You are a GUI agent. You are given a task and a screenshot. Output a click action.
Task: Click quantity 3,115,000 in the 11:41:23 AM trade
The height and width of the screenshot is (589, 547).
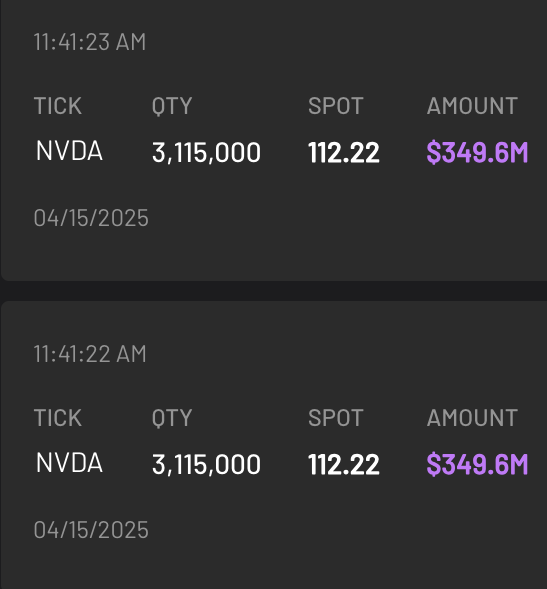coord(206,153)
